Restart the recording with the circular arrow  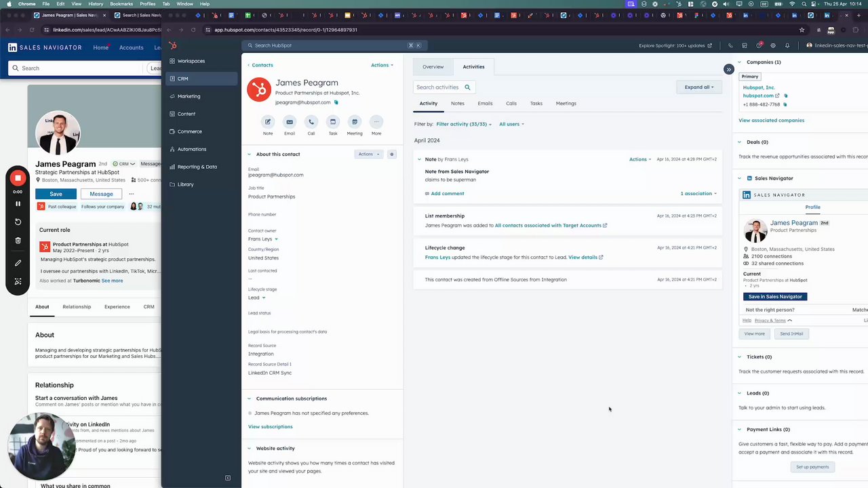pos(18,222)
